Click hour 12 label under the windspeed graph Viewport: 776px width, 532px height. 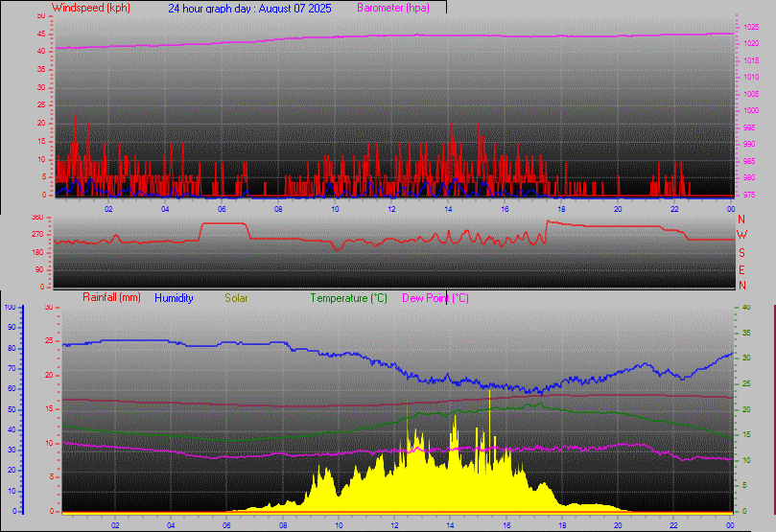point(391,209)
